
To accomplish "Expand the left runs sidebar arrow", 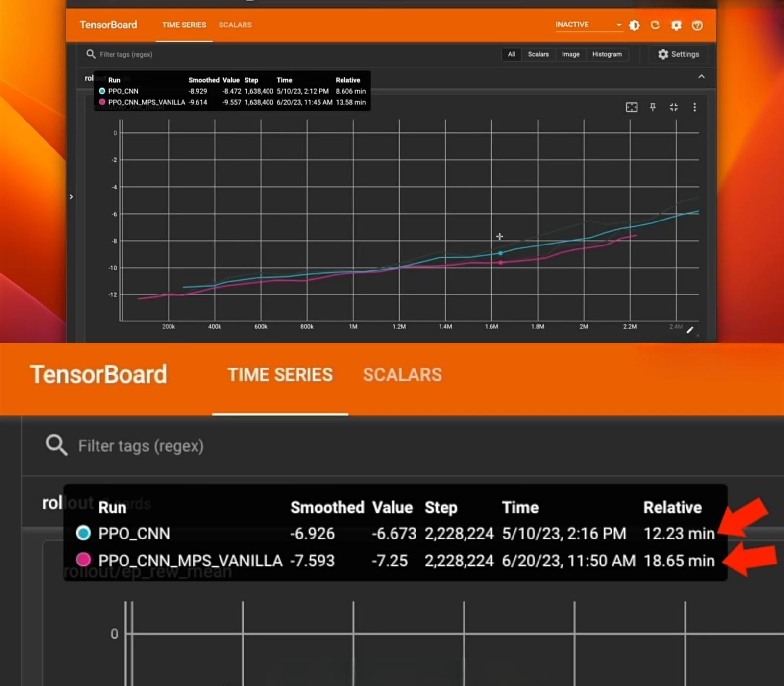I will point(71,196).
